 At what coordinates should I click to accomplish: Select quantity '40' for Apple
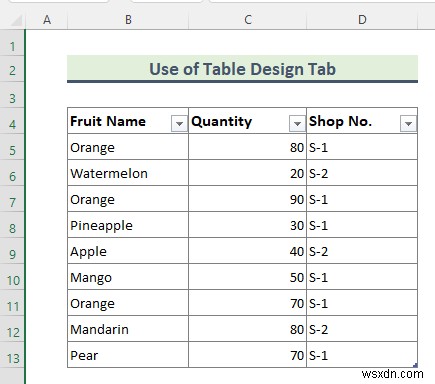[x=247, y=251]
